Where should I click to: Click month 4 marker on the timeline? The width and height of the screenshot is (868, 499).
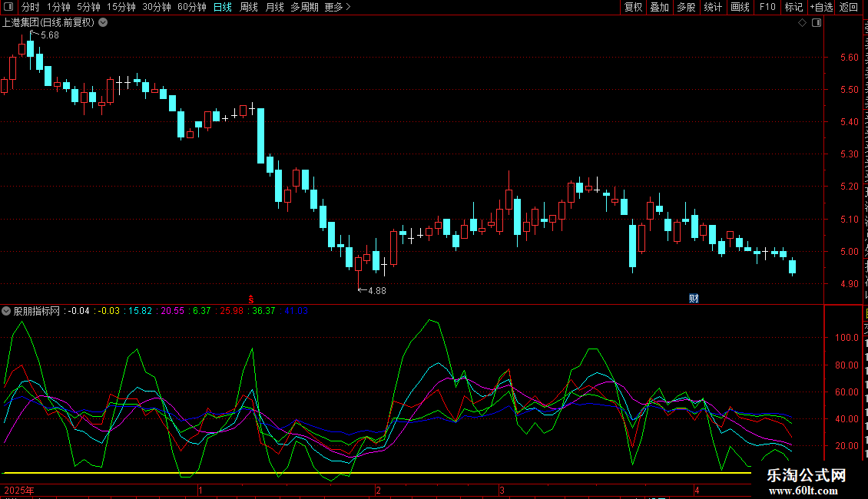[x=697, y=491]
